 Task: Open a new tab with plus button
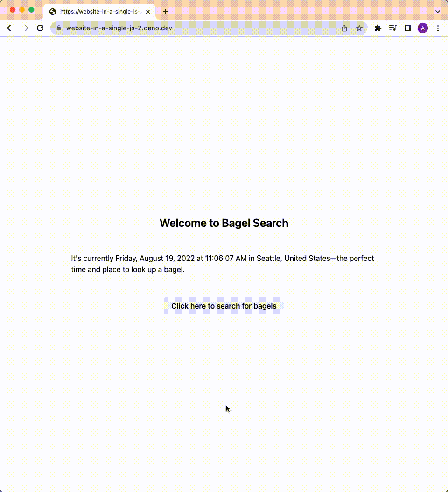(165, 12)
